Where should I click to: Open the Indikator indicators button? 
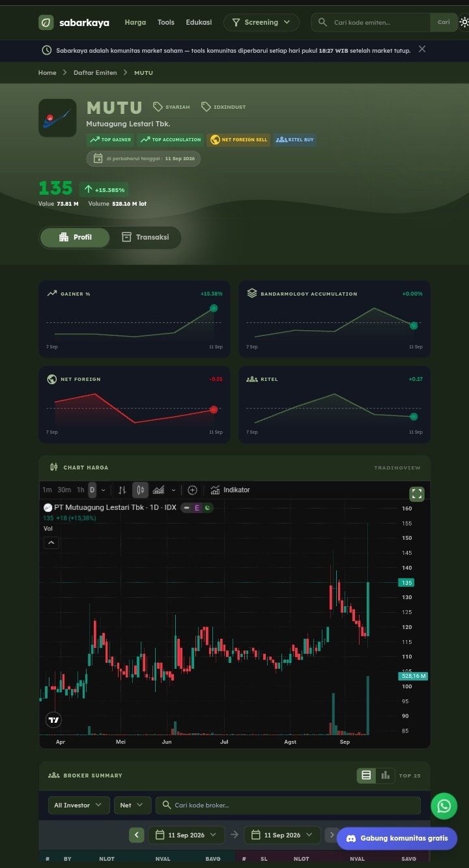pos(230,490)
